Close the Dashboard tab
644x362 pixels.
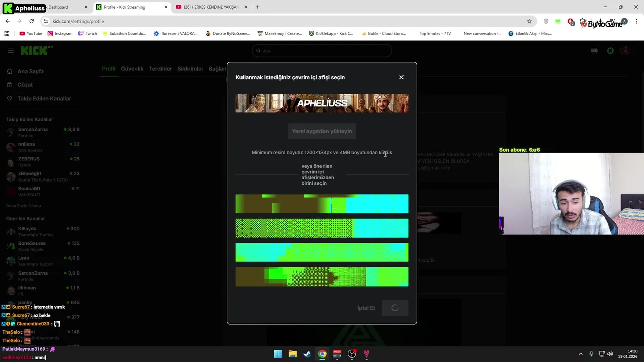click(86, 7)
